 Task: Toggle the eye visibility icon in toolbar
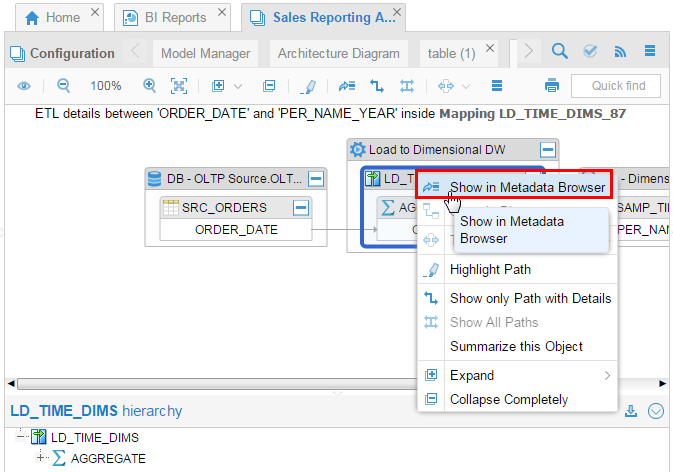(24, 86)
